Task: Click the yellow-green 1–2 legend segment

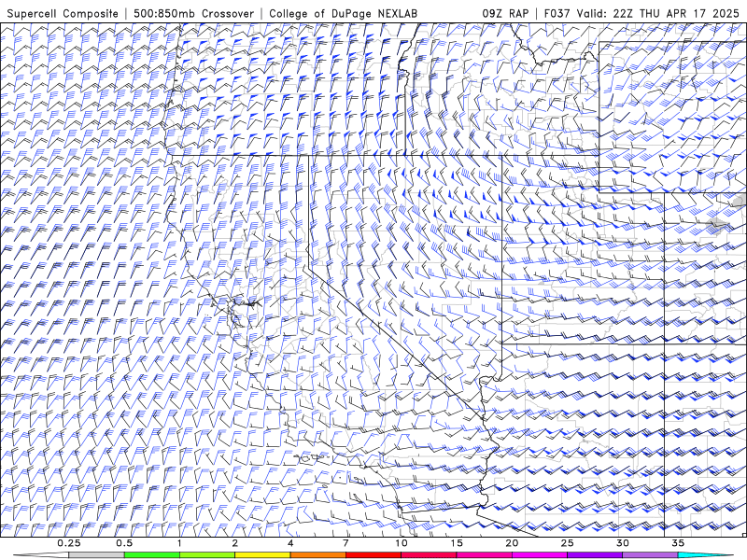Action: point(207,555)
